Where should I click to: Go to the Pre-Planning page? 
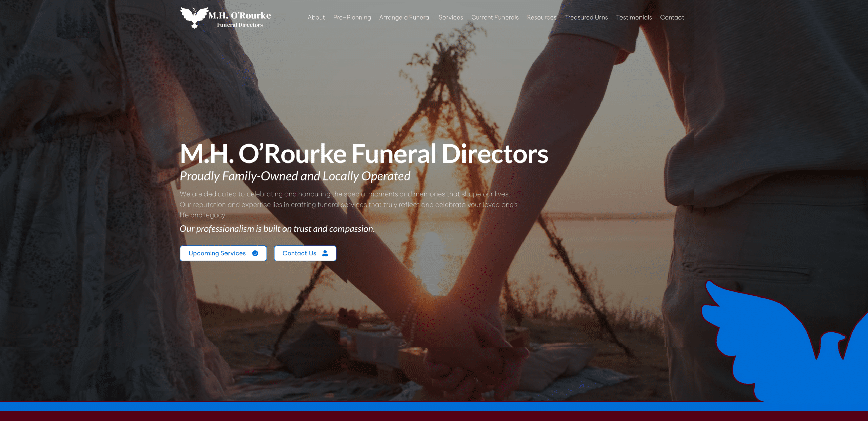pyautogui.click(x=352, y=18)
